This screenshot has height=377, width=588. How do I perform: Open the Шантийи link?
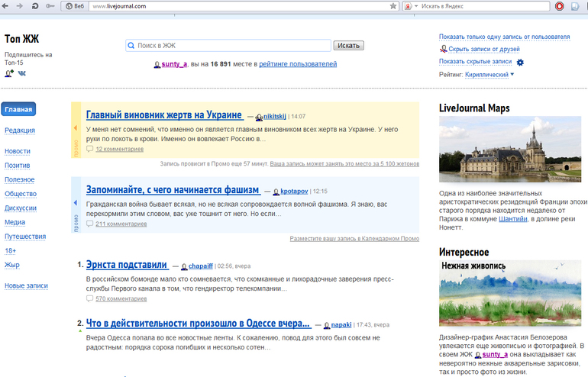coord(513,219)
